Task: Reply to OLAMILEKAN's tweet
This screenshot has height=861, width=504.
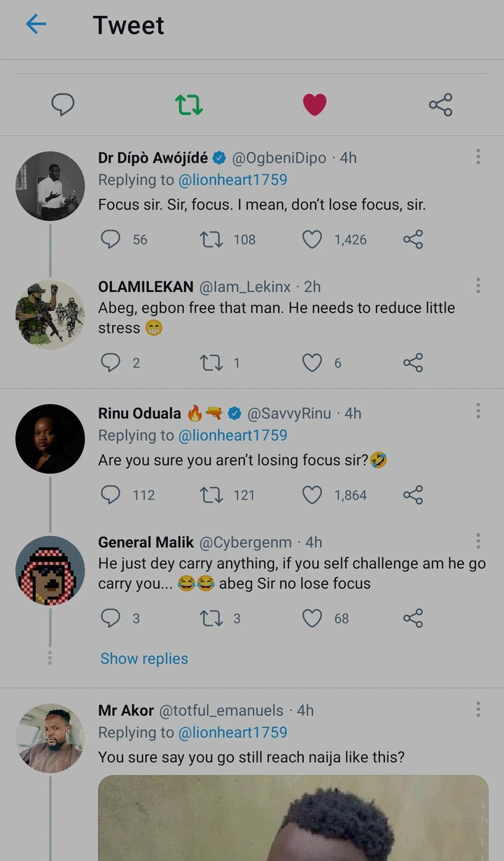Action: [111, 363]
